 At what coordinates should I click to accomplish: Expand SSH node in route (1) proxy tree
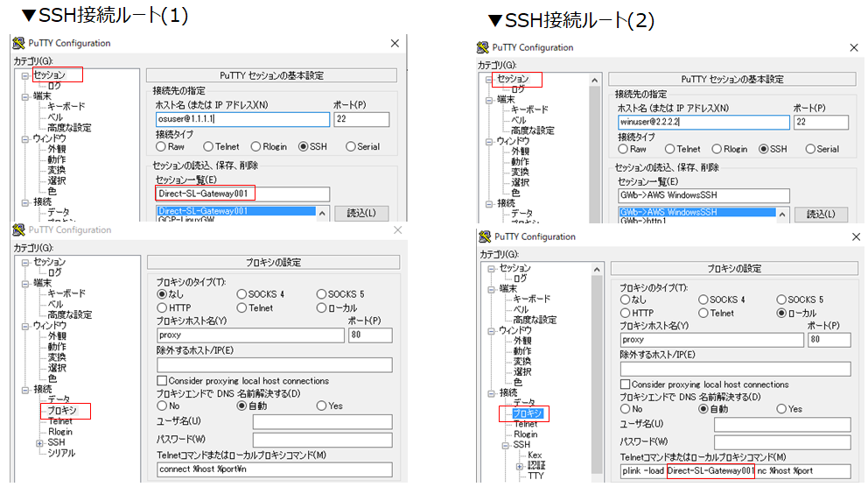[x=39, y=442]
